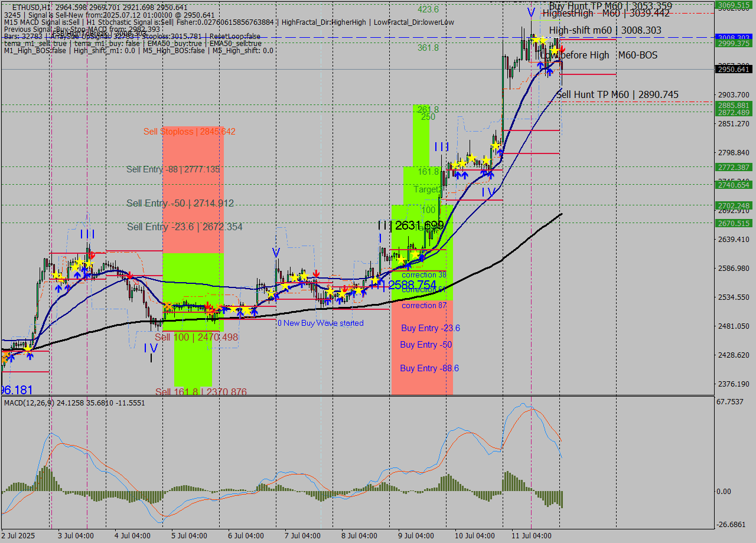Click the blue I V marker below the Sell 100 line
This screenshot has width=756, height=543.
click(x=151, y=348)
